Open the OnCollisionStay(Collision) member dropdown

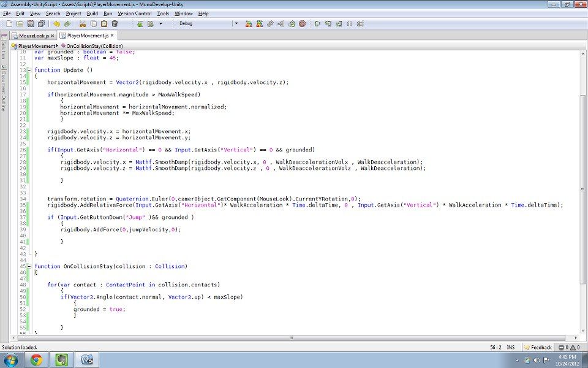tap(92, 46)
